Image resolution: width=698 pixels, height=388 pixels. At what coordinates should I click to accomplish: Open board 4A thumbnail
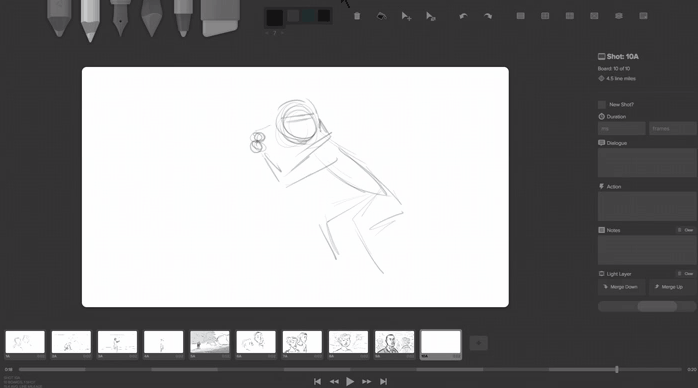(x=163, y=342)
